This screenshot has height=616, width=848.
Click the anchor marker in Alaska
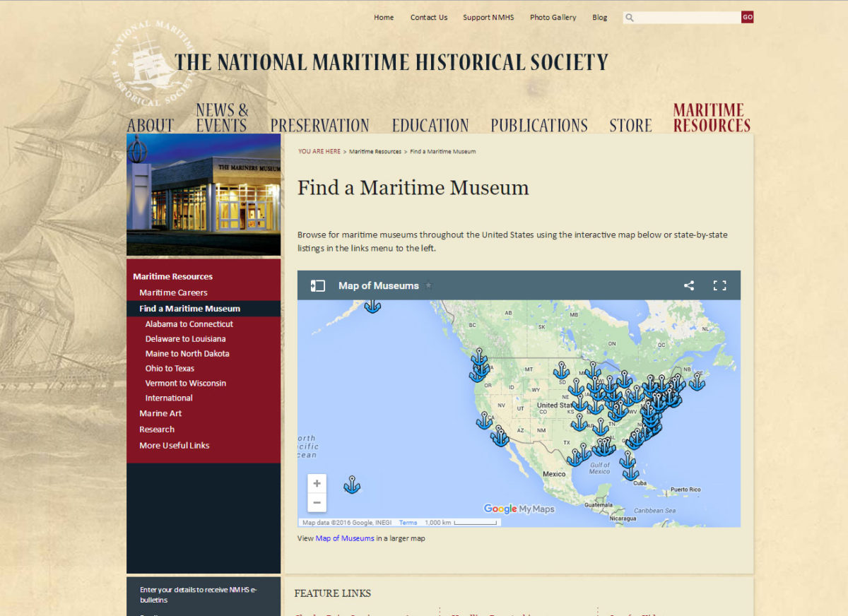(x=372, y=306)
